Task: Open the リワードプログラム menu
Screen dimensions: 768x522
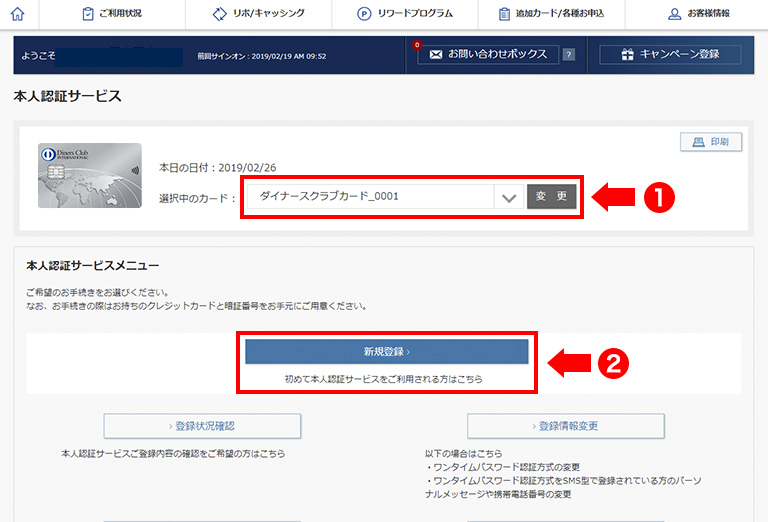Action: (x=405, y=14)
